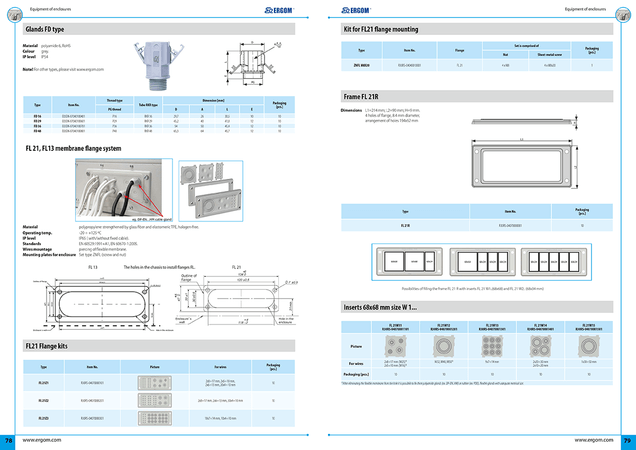Click the page number 78 box
Screen dimensions: 636x450
click(x=8, y=441)
